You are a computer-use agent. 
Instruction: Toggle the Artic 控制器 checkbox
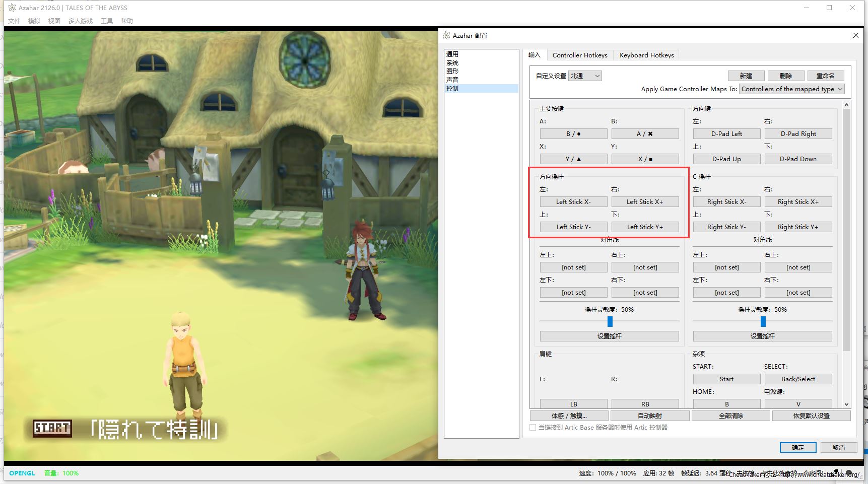533,428
